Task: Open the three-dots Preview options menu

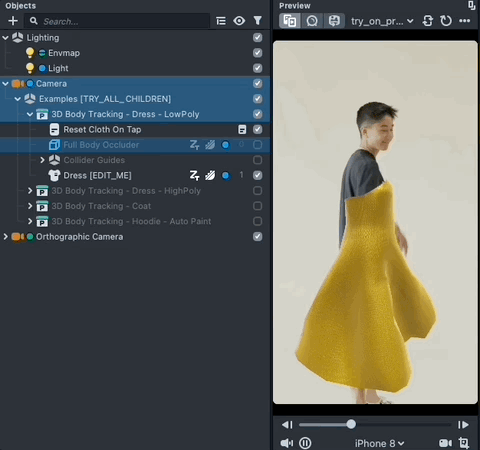Action: click(465, 21)
